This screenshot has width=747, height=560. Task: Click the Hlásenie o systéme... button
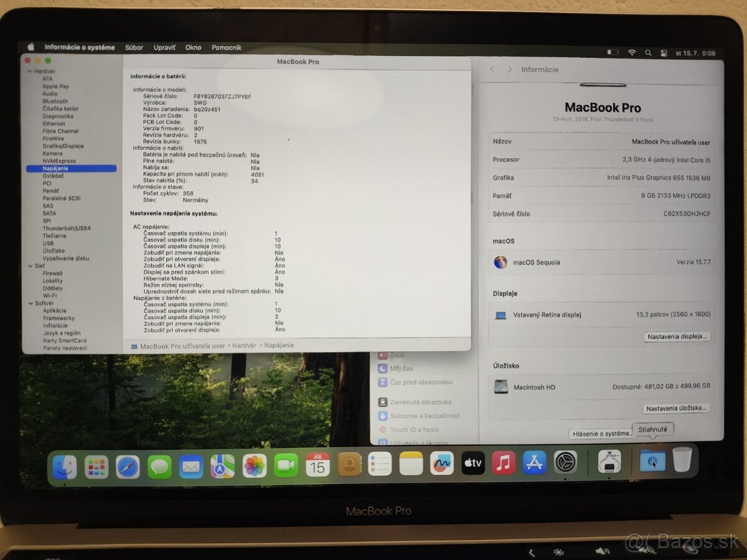tap(601, 434)
